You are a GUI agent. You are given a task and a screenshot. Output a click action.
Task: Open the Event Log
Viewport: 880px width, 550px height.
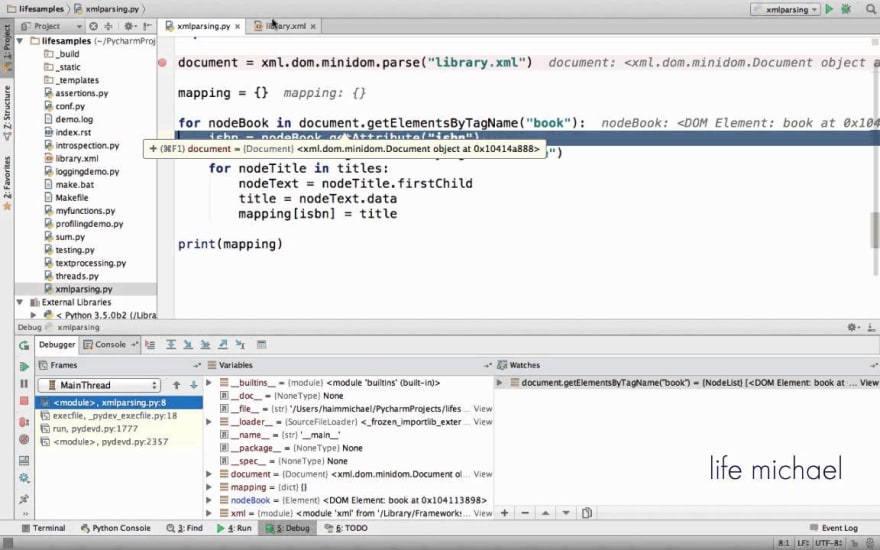(834, 528)
